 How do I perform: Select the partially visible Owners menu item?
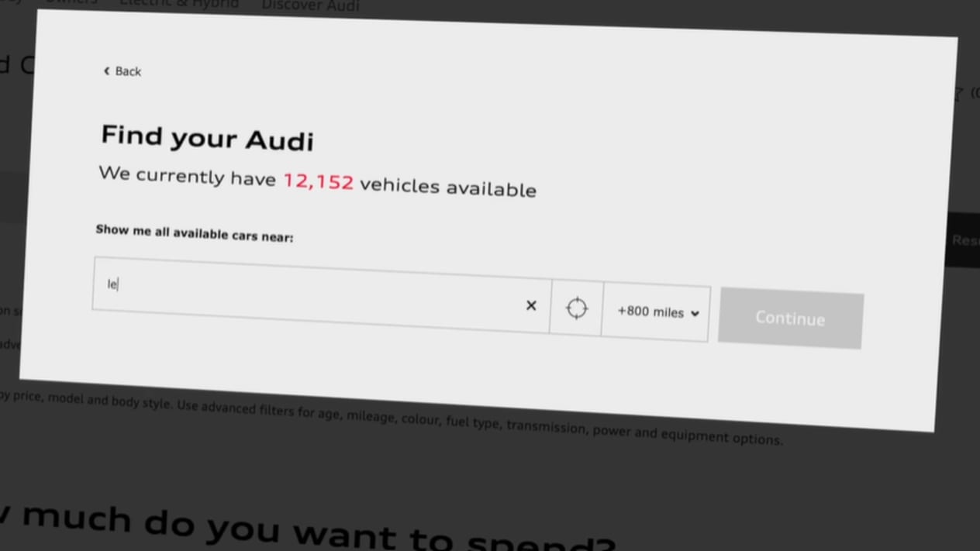(x=71, y=2)
